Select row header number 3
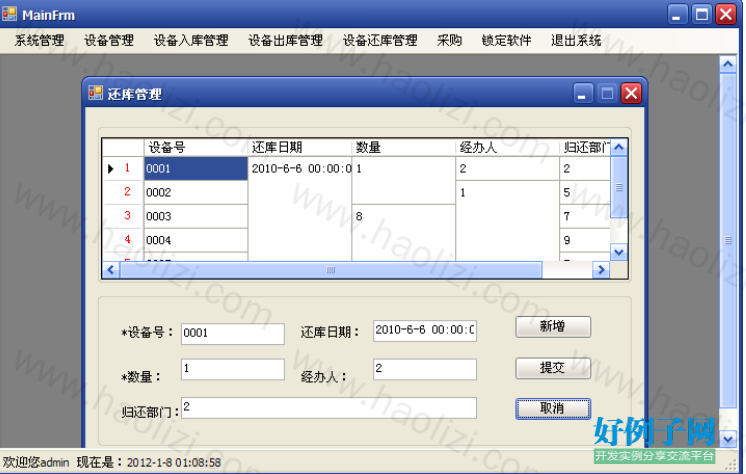Viewport: 746px width, 474px height. click(124, 216)
